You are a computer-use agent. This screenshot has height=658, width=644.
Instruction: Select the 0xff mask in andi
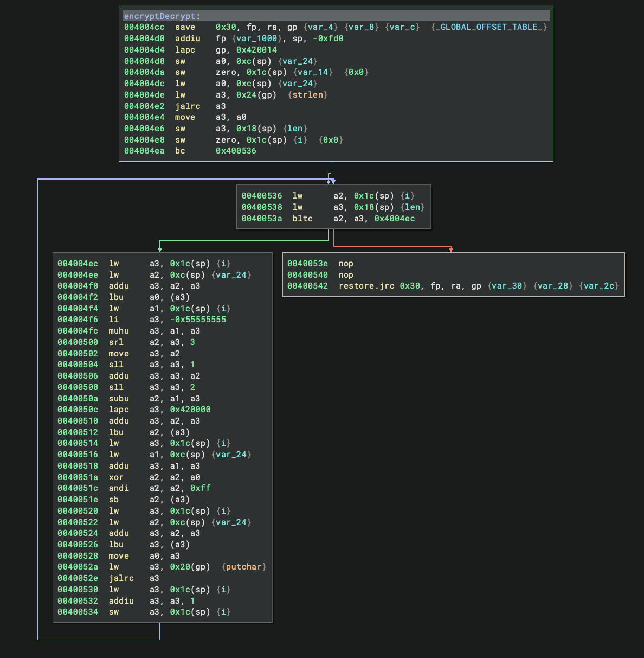tap(201, 488)
